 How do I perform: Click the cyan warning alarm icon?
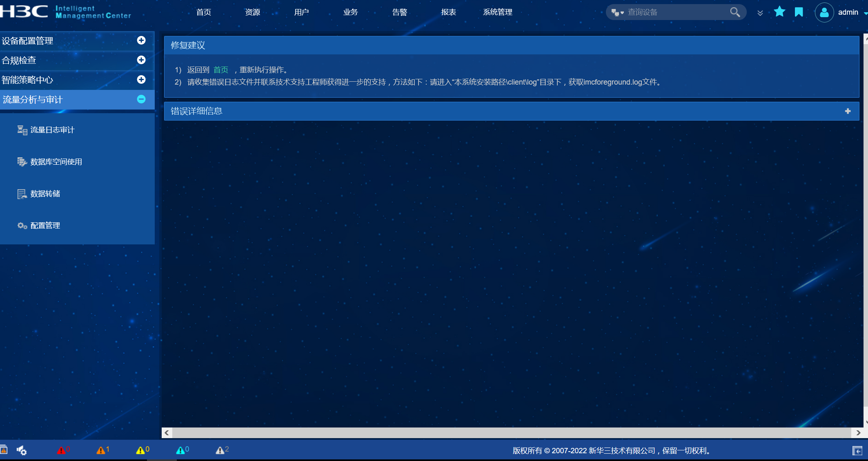coord(180,450)
